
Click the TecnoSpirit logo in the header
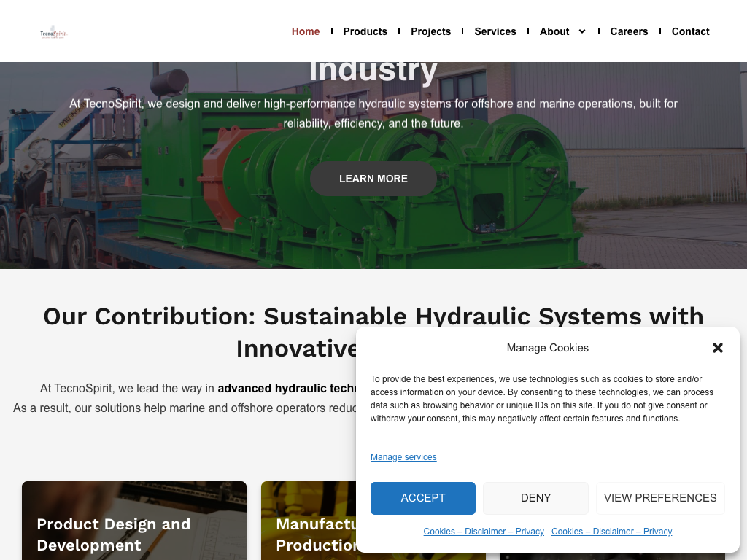pyautogui.click(x=53, y=32)
